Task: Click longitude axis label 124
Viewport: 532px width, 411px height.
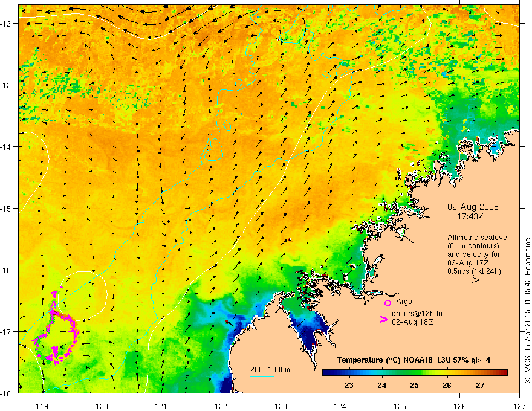Action: point(340,406)
